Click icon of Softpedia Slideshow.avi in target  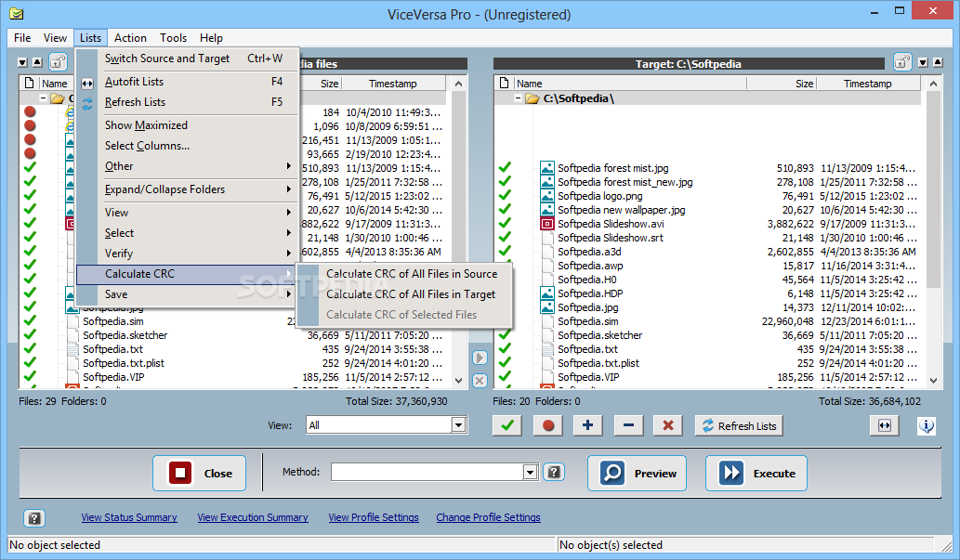click(546, 224)
